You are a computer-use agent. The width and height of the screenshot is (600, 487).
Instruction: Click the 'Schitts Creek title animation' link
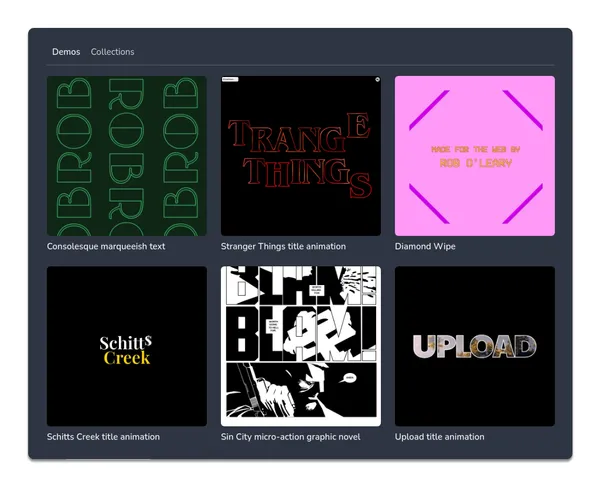point(103,437)
